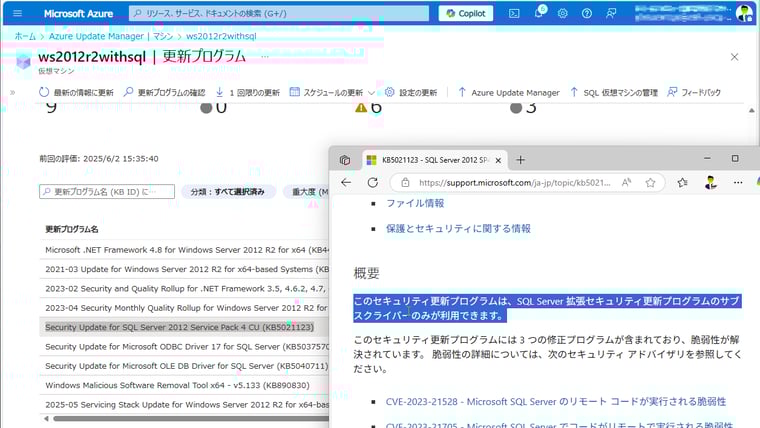Click the Copilot button
Screen dimensions: 760x428
pos(466,14)
